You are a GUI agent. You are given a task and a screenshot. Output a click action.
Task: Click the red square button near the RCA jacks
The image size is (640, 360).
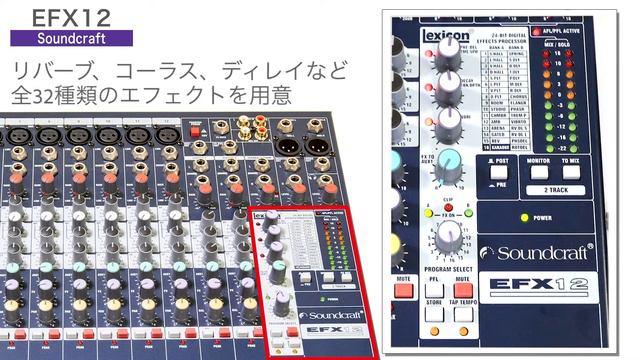click(195, 132)
